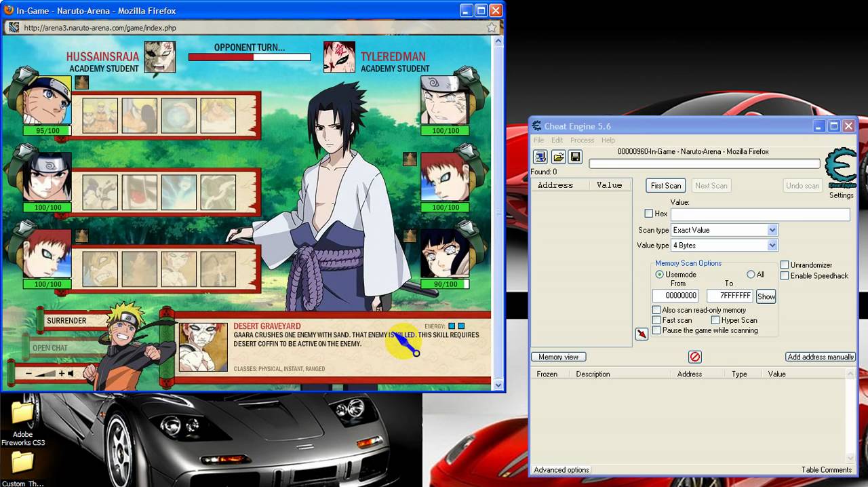Select enemy Neji portrait with 100/100 health
This screenshot has width=868, height=487.
[x=444, y=99]
